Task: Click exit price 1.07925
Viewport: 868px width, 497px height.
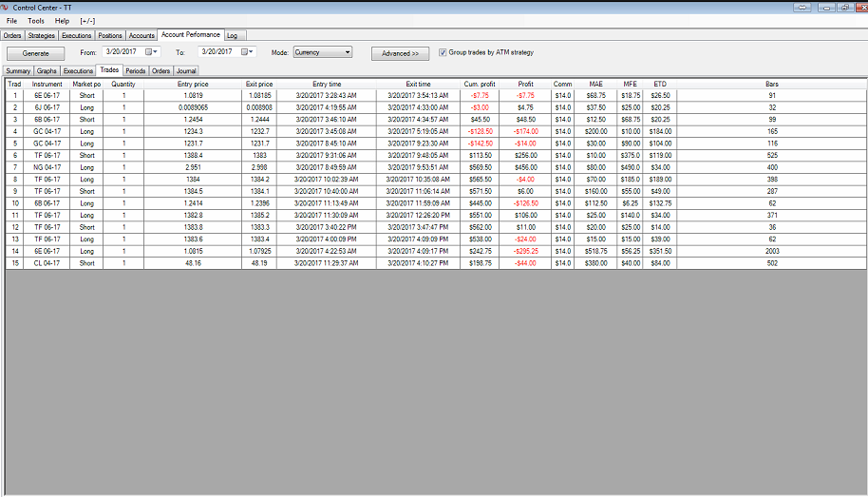Action: pyautogui.click(x=259, y=251)
